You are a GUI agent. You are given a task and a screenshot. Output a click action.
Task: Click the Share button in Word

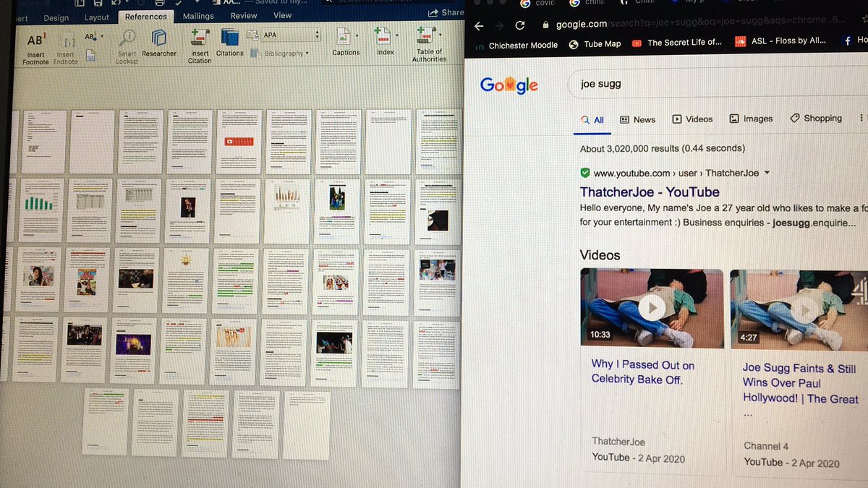click(x=446, y=12)
